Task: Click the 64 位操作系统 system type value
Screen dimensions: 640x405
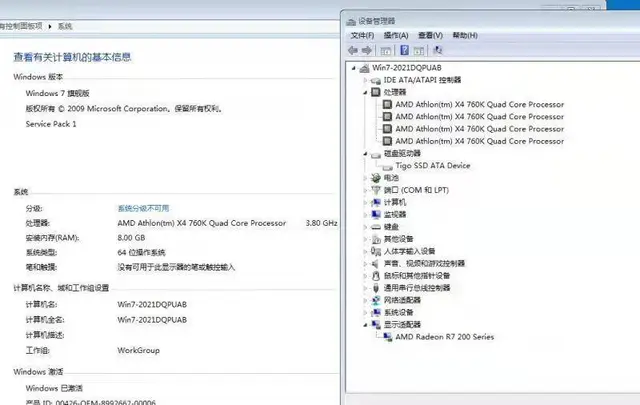Action: click(141, 252)
